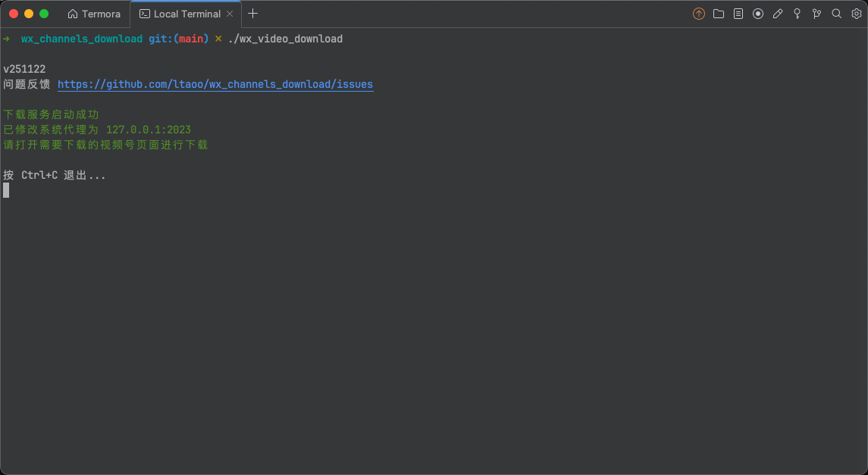Open the key manager icon
The width and height of the screenshot is (868, 475).
tap(797, 14)
